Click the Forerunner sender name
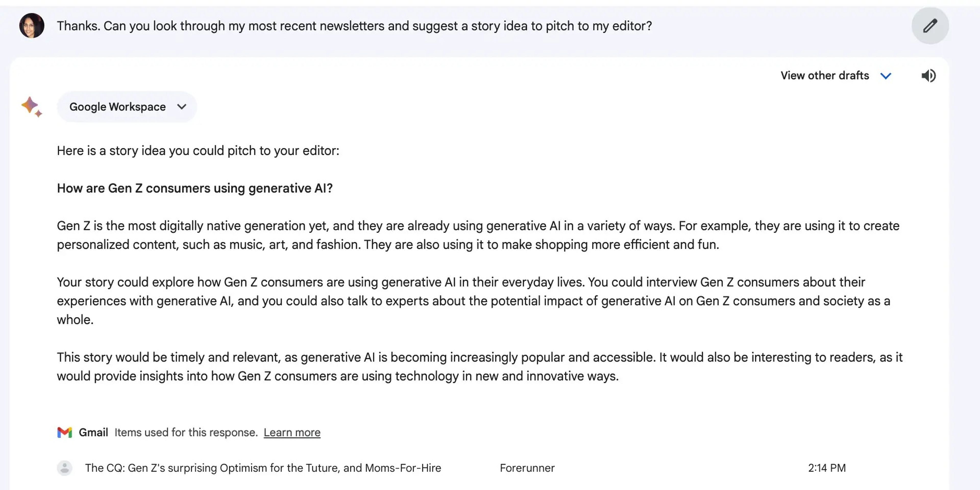 [527, 468]
